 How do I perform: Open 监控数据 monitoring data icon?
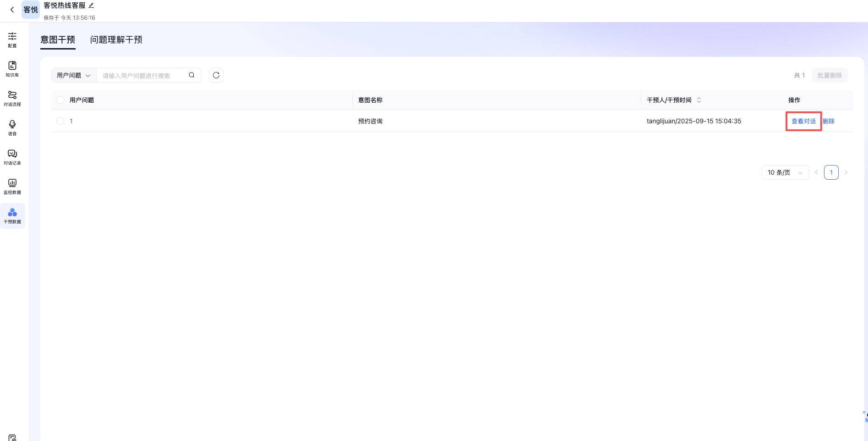pos(12,186)
